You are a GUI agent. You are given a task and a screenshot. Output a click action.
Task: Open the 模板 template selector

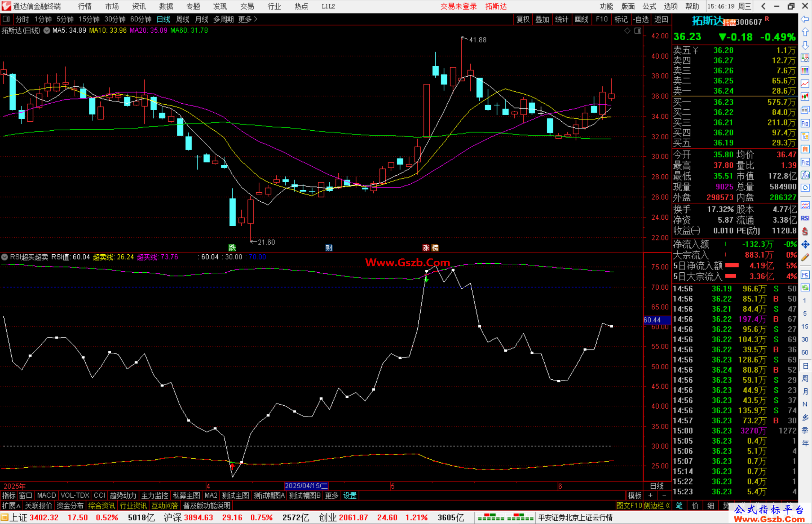pos(635,495)
